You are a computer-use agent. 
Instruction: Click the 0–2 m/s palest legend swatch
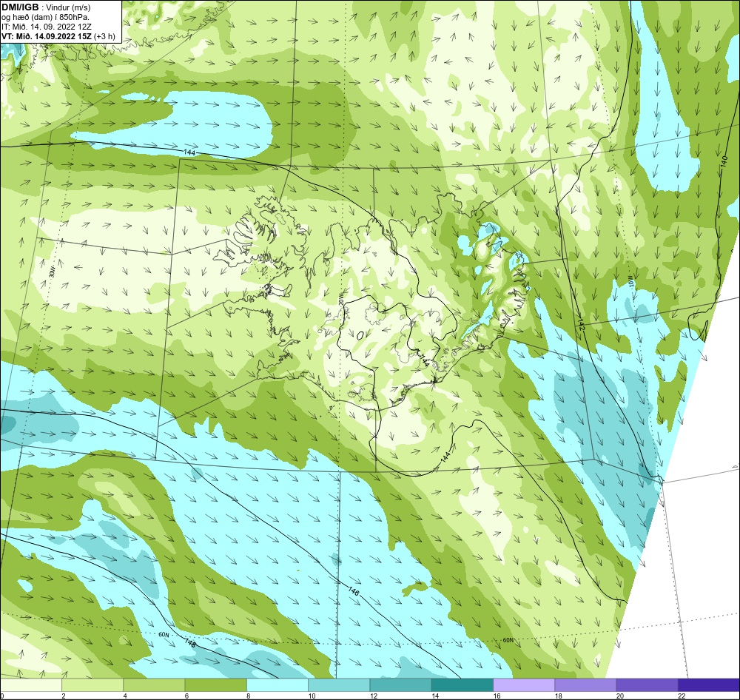[x=30, y=684]
